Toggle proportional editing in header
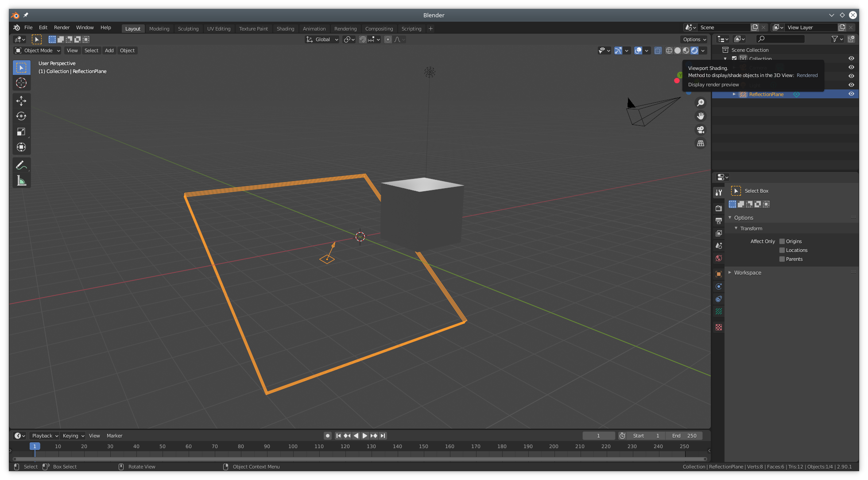This screenshot has width=868, height=480. pos(388,39)
